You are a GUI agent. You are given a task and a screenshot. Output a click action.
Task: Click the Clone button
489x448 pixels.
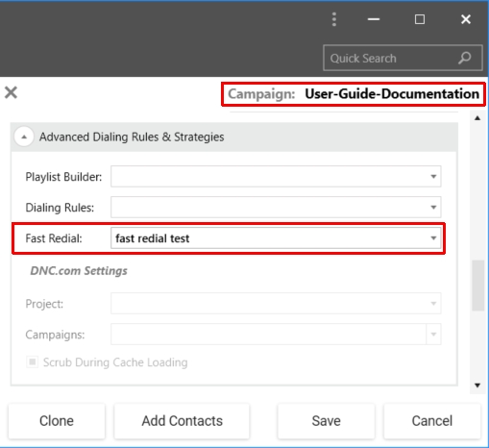pyautogui.click(x=57, y=421)
